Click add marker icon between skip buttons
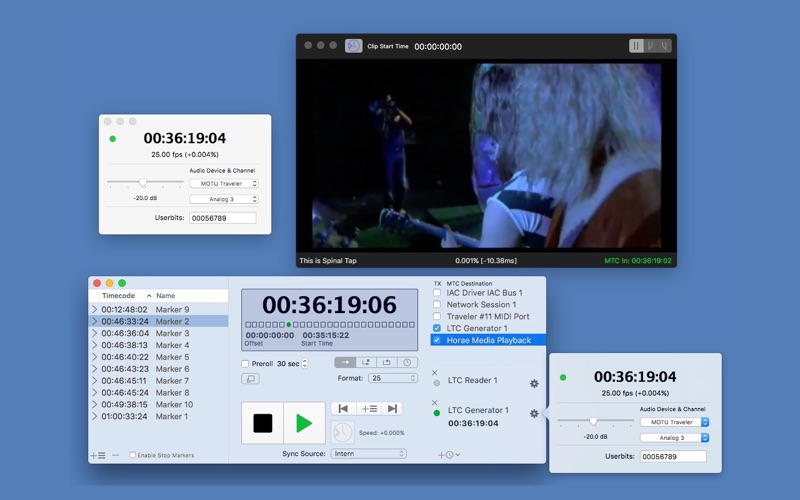800x500 pixels. pyautogui.click(x=368, y=409)
